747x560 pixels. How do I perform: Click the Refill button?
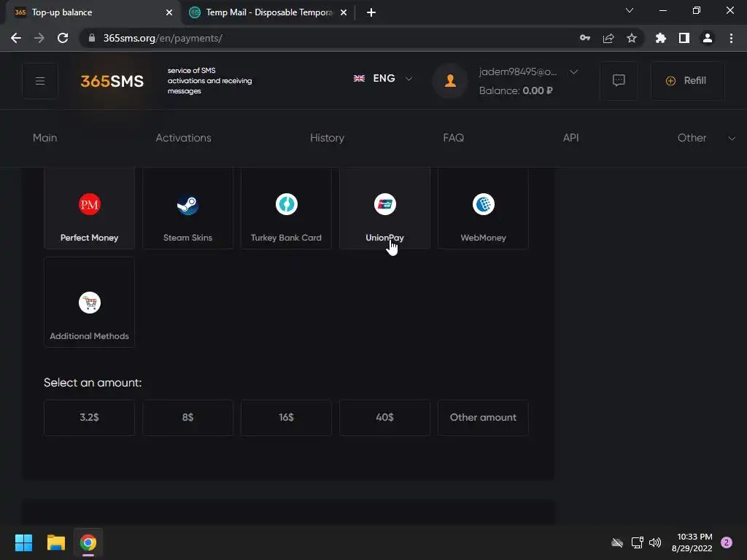pyautogui.click(x=687, y=80)
